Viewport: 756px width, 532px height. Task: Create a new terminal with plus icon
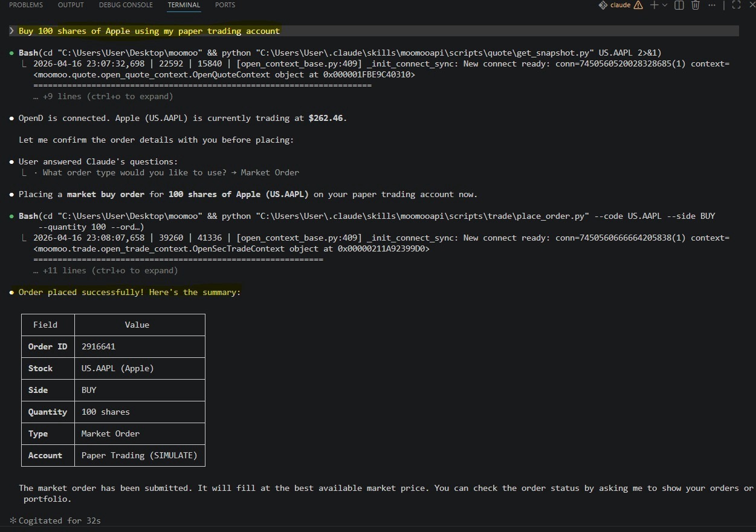[x=654, y=5]
